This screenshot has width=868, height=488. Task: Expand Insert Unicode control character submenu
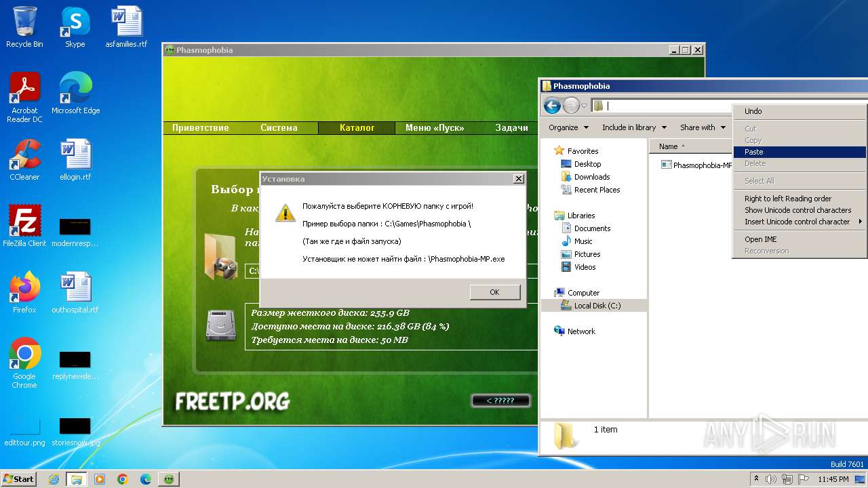pos(800,222)
